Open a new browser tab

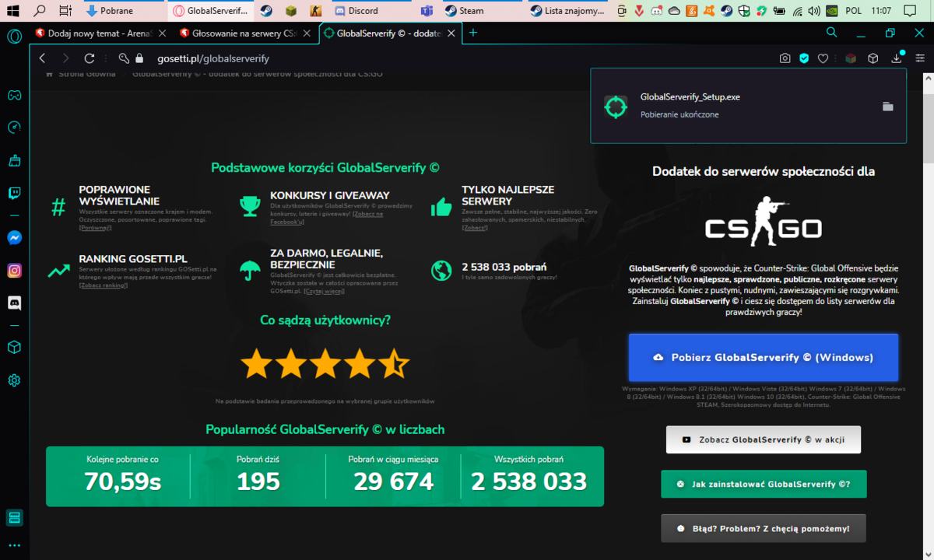point(473,33)
